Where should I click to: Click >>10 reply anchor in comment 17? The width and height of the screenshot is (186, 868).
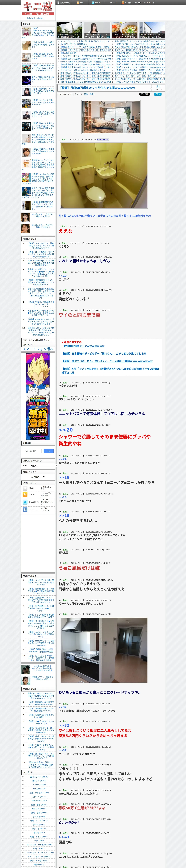62,276
